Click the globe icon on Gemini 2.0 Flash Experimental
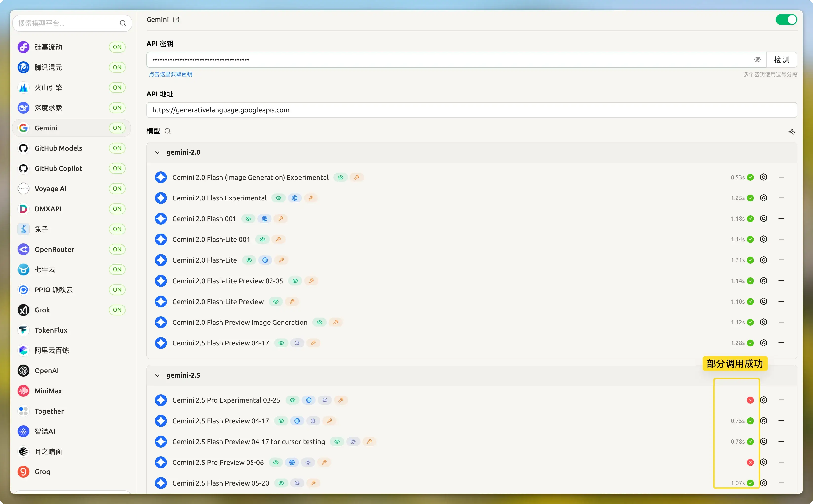This screenshot has height=504, width=813. point(295,198)
